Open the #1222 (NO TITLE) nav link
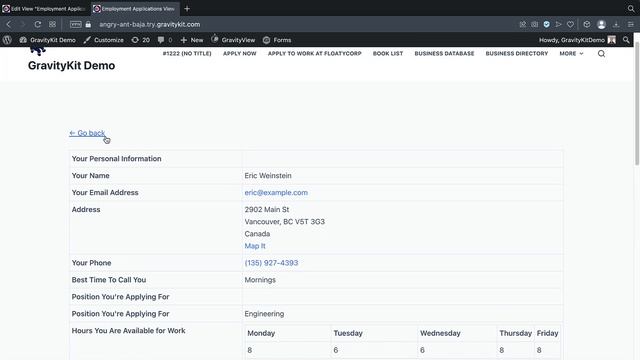The image size is (640, 360). point(187,53)
